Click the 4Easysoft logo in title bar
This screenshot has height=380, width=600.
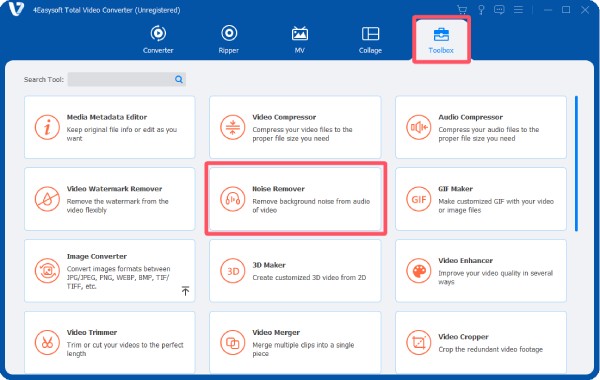pos(16,9)
